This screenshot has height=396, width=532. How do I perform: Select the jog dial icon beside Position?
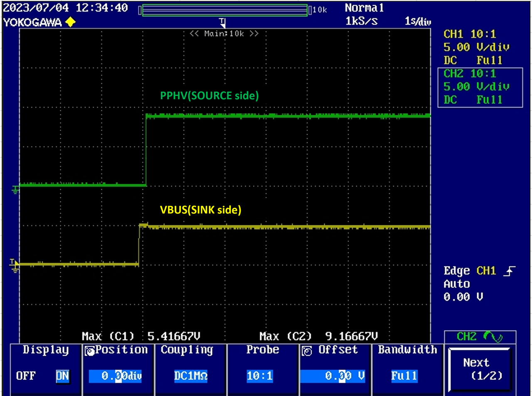click(x=89, y=351)
